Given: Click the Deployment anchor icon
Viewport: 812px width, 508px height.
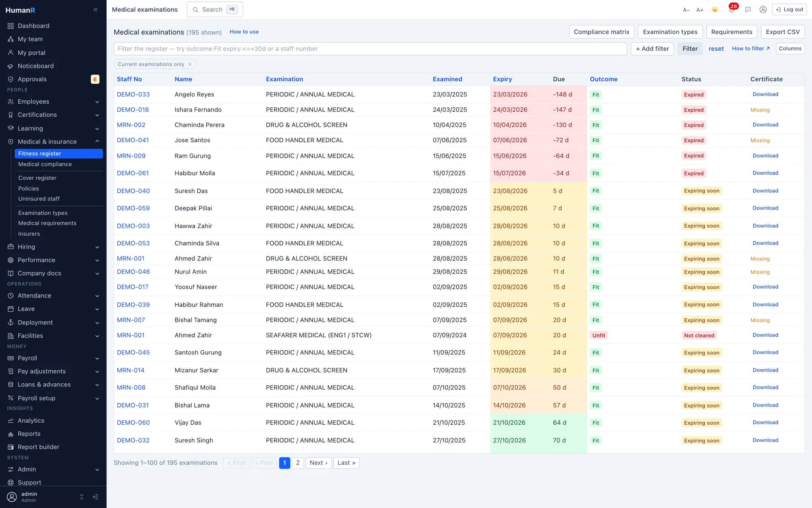Looking at the screenshot, I should [11, 322].
